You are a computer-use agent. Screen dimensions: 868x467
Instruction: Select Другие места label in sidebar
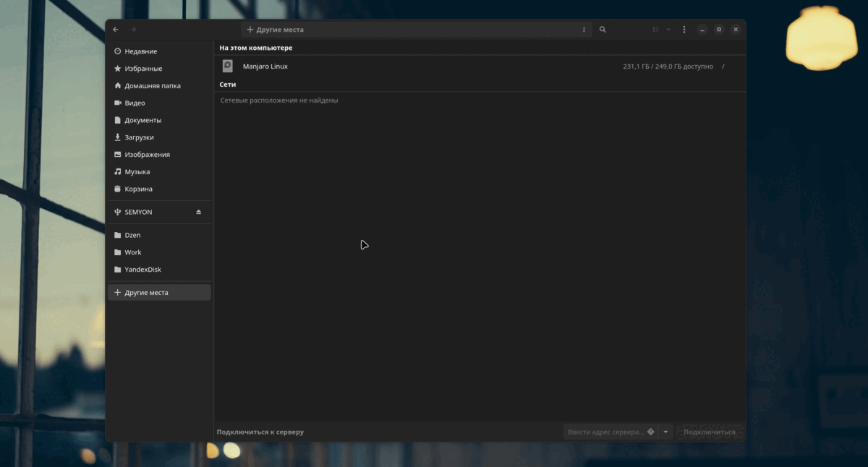coord(146,293)
